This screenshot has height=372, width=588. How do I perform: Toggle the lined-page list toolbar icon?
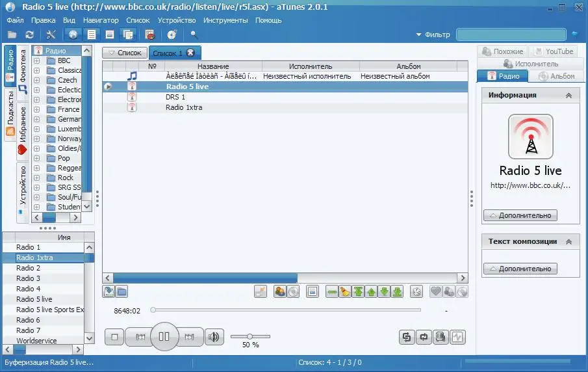tap(92, 34)
